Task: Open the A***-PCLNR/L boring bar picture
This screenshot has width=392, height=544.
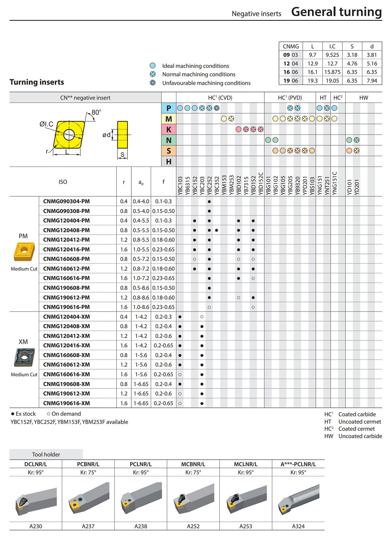Action: (299, 499)
